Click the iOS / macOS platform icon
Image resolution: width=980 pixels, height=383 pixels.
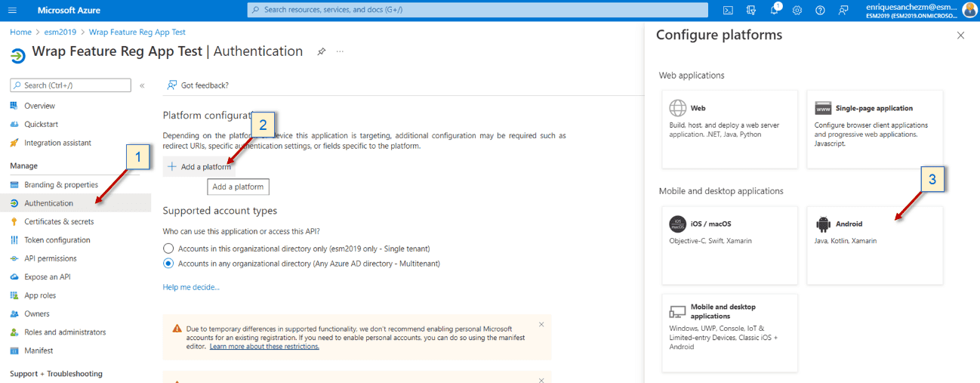(x=677, y=224)
